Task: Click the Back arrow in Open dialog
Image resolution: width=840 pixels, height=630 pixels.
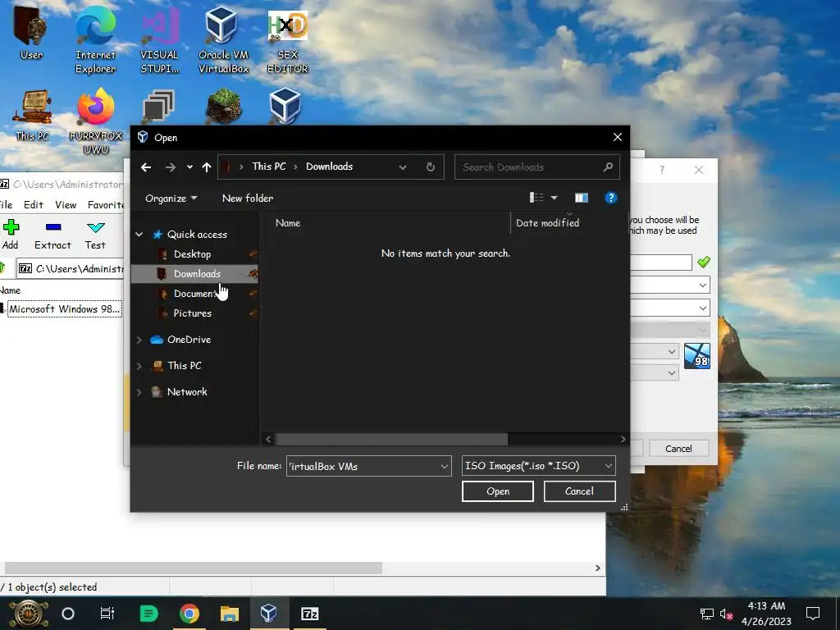Action: click(146, 167)
